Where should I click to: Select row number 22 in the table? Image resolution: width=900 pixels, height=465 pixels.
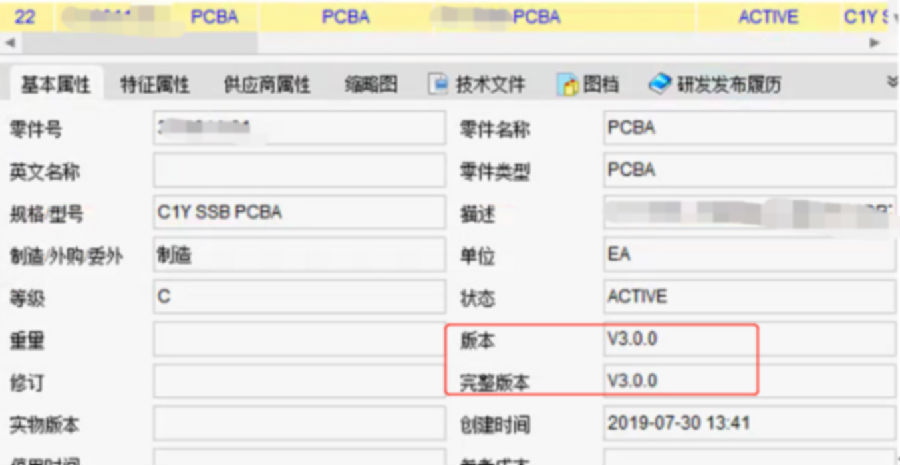24,17
